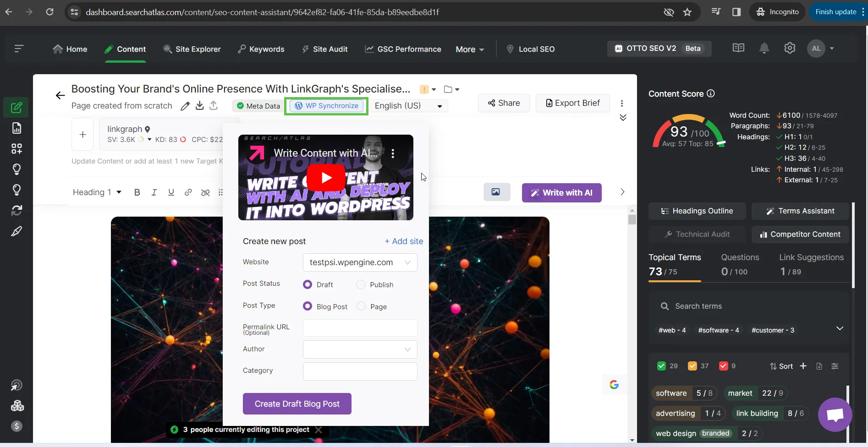Toggle the orange 37 terms checkbox
This screenshot has height=447, width=868.
[692, 366]
